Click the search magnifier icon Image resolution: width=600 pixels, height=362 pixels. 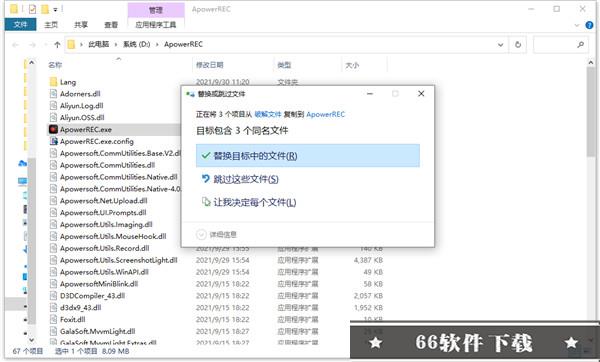point(580,44)
